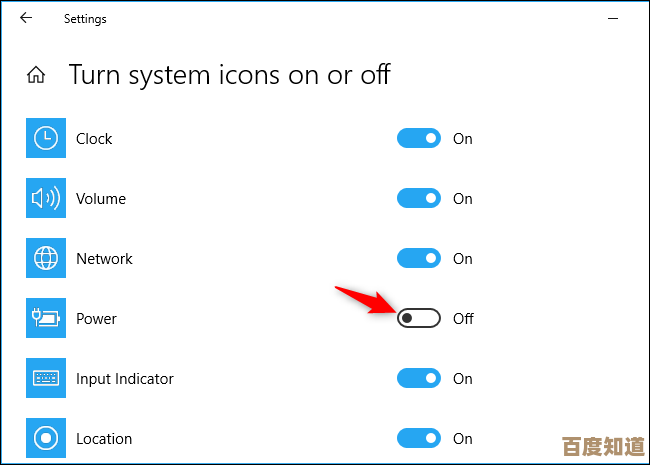Click the page heading 'Turn system icons on or off'
Screen dimensions: 650x465
229,74
